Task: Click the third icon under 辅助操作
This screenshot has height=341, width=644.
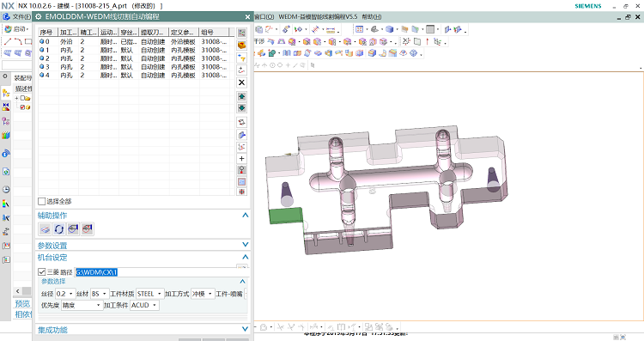Action: coord(73,228)
